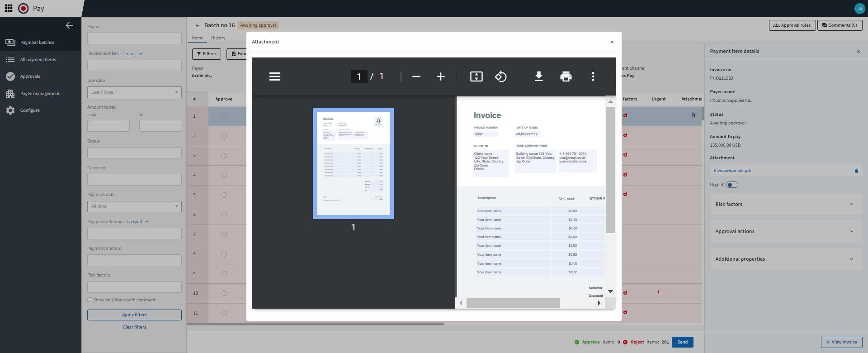Open Approvals in sidebar
This screenshot has width=868, height=353.
coord(30,76)
